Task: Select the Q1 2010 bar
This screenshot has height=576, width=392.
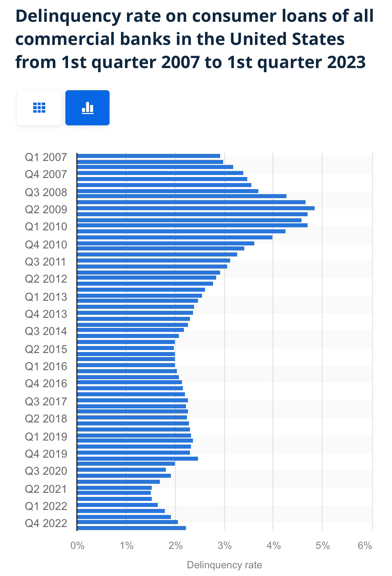Action: 192,225
